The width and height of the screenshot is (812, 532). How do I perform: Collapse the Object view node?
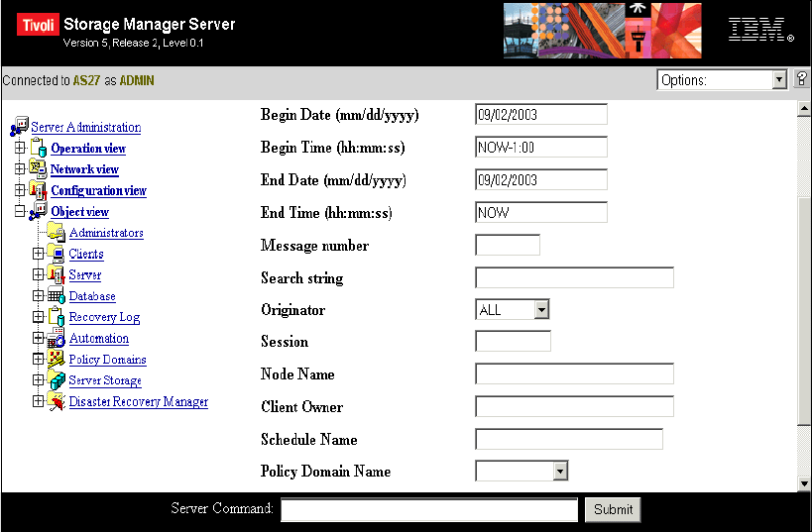click(x=20, y=211)
